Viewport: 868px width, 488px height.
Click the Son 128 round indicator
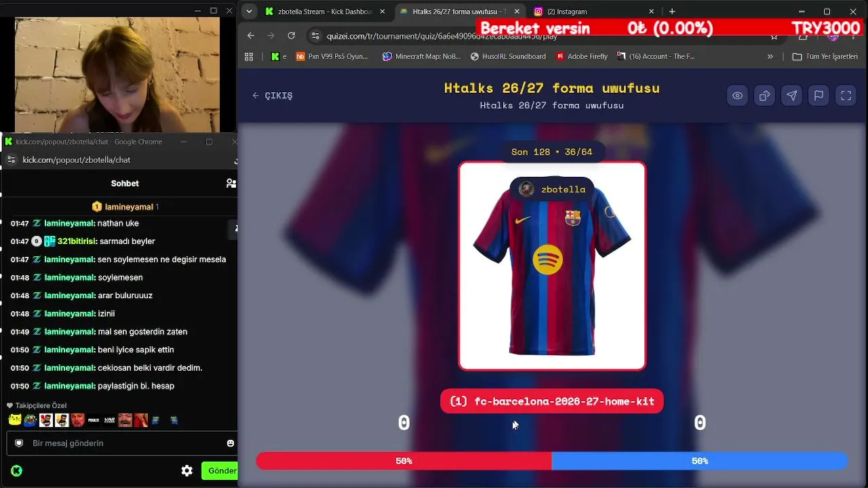(x=552, y=152)
